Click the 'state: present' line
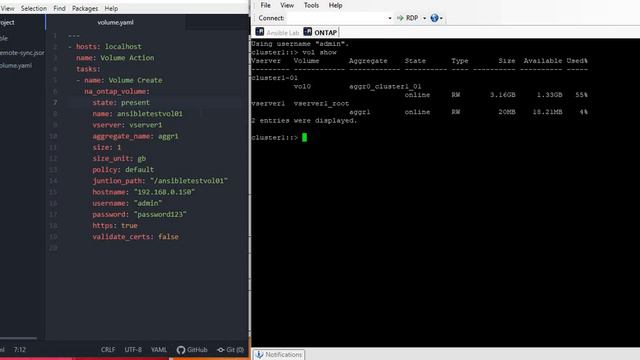This screenshot has width=640, height=360. click(121, 102)
